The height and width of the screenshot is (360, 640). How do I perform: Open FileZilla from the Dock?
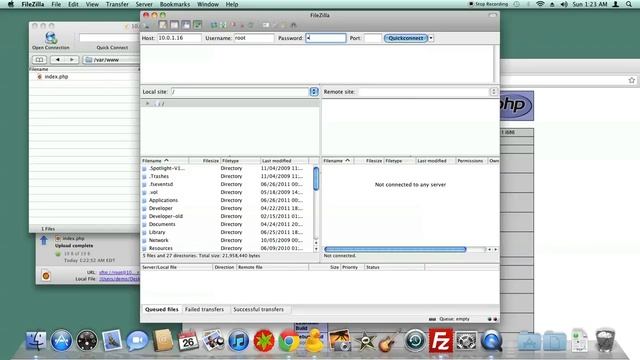click(441, 340)
